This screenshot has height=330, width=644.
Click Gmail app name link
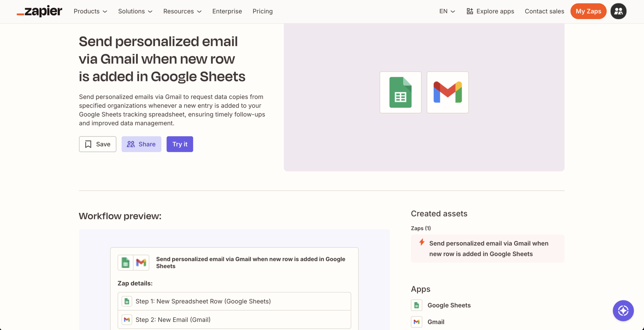click(436, 322)
